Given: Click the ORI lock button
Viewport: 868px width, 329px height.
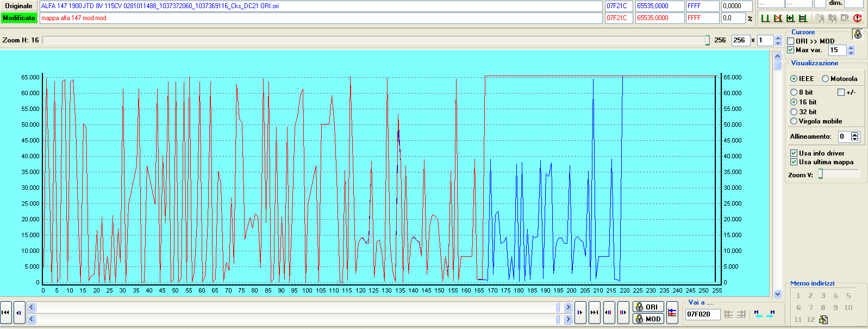Looking at the screenshot, I should click(x=648, y=307).
